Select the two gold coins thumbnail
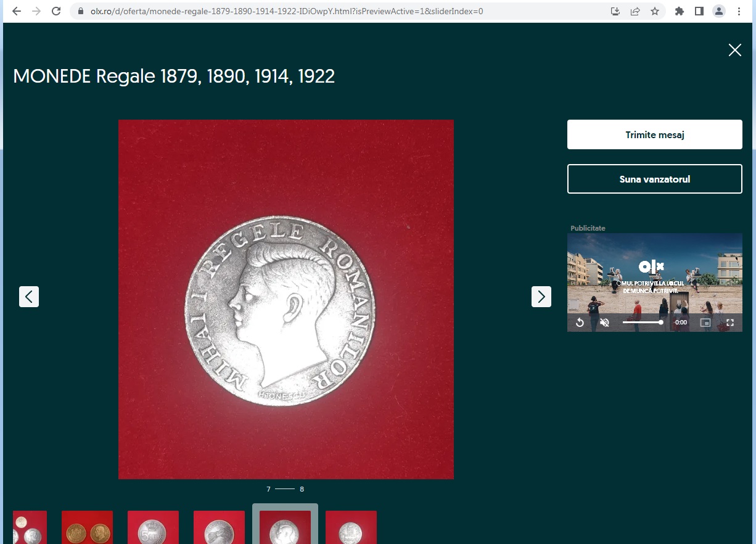 (x=87, y=527)
